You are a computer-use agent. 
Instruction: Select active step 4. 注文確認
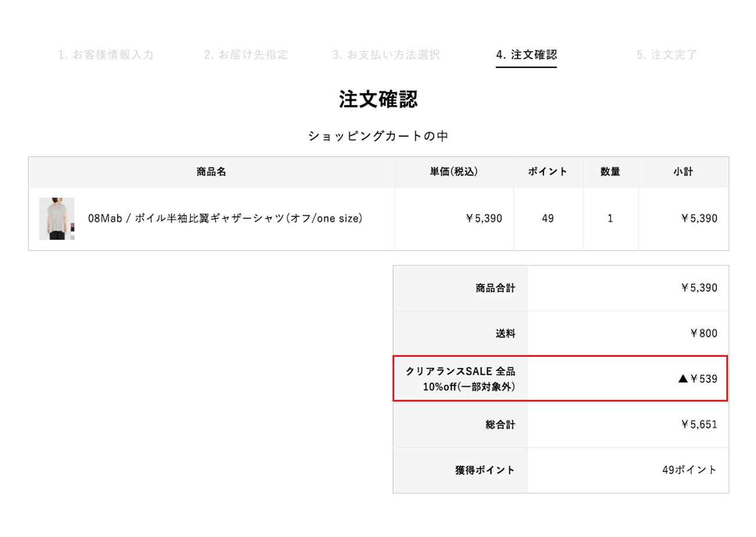click(526, 55)
